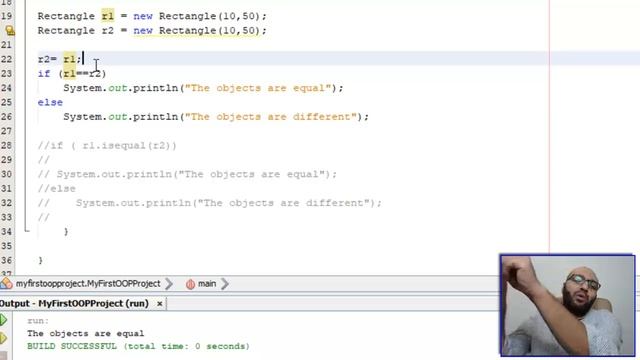
Task: Click the "BUILD SUCCESSFUL" output line
Action: (138, 347)
